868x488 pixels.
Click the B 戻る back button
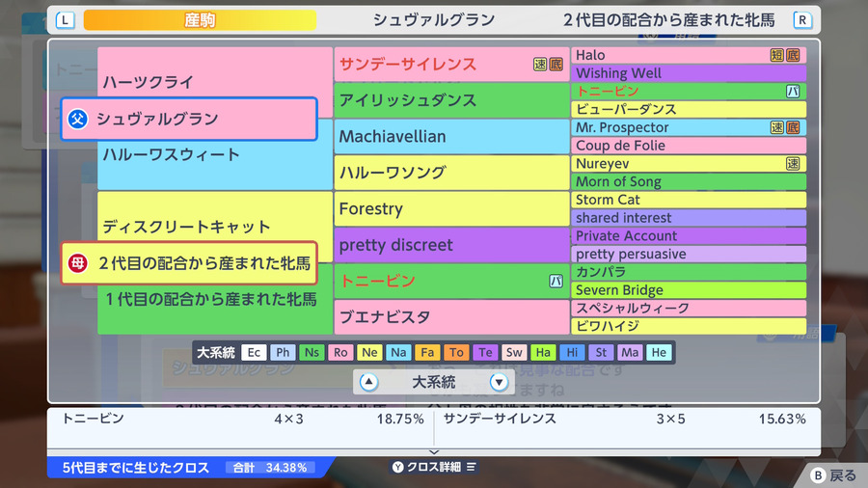coord(833,475)
